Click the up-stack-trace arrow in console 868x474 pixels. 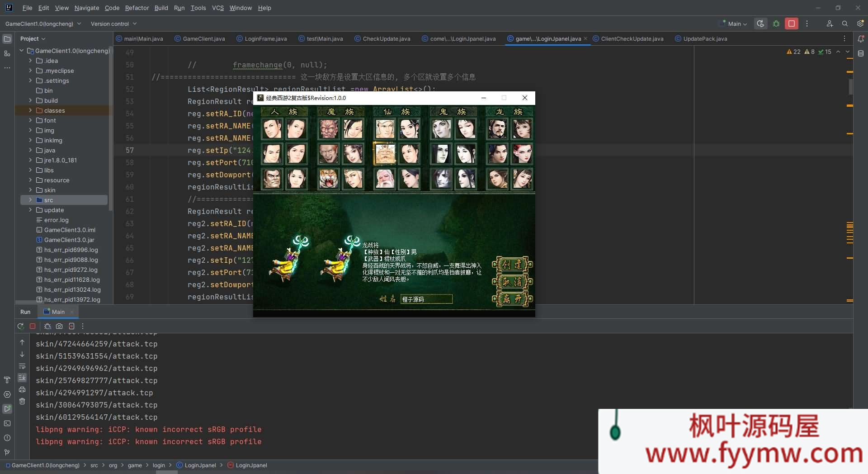pos(22,342)
